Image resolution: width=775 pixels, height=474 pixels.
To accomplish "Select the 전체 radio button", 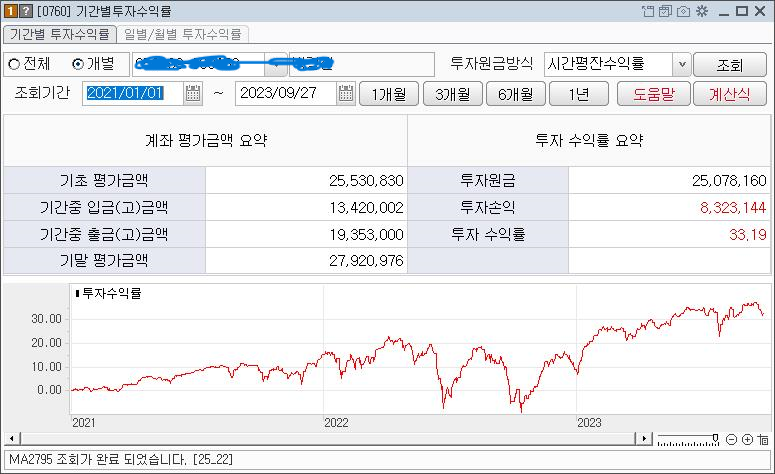I will [14, 64].
